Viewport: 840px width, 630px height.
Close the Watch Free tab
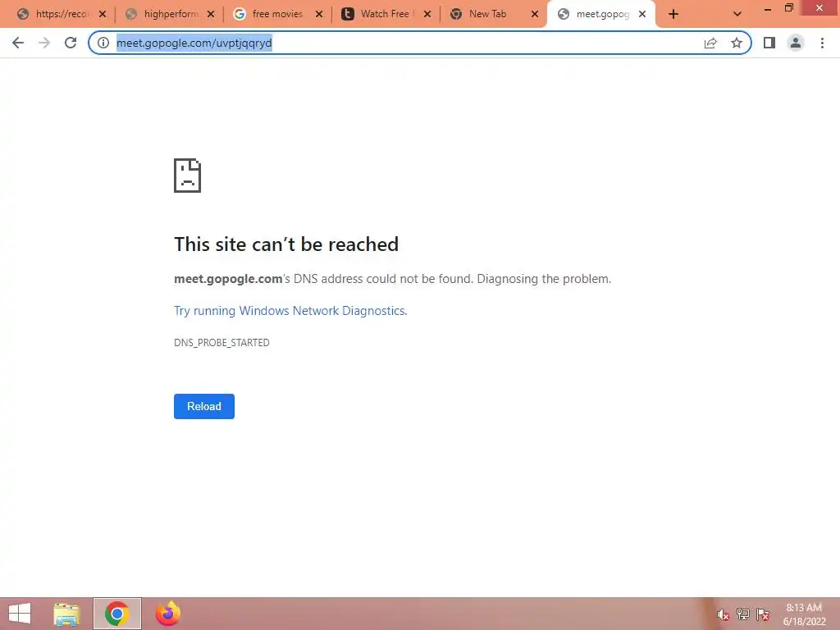[x=427, y=15]
